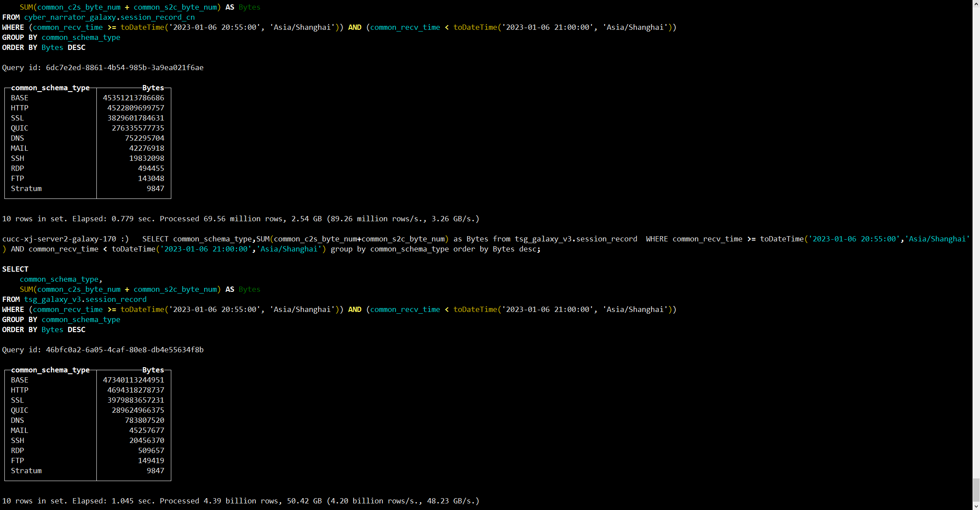The image size is (980, 510).
Task: Click the highlighted tsg_galaxy_v3.session_record table name
Action: coord(85,299)
